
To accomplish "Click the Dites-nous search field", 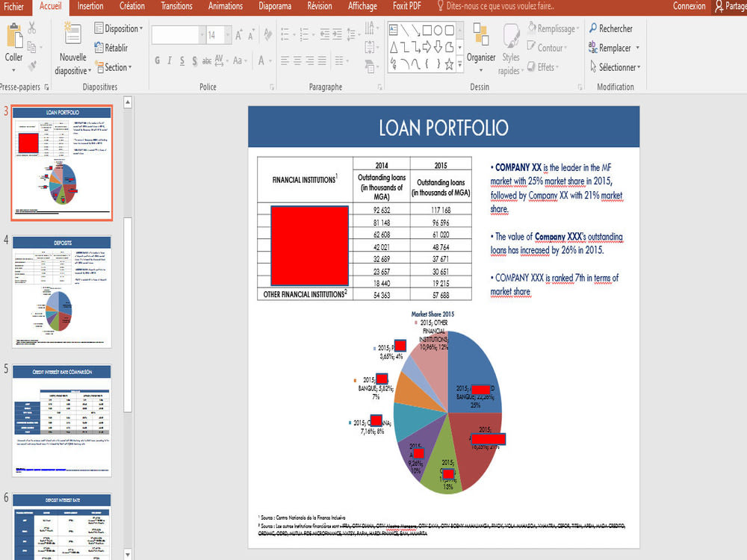I will click(495, 6).
